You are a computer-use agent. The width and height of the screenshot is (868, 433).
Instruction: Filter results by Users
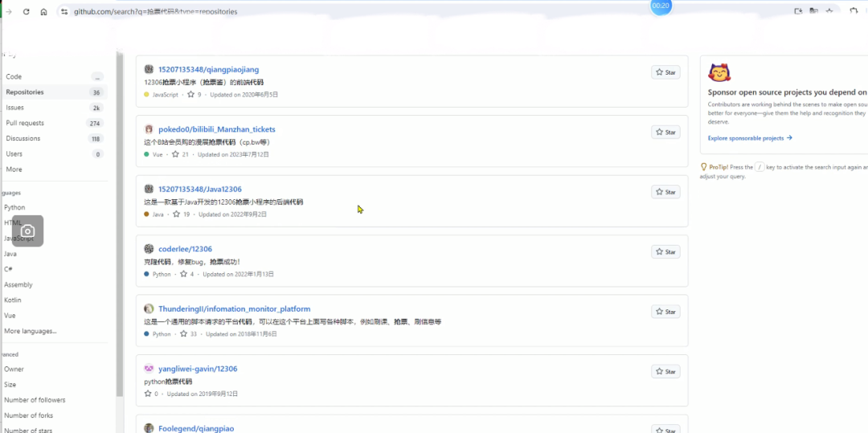point(55,154)
